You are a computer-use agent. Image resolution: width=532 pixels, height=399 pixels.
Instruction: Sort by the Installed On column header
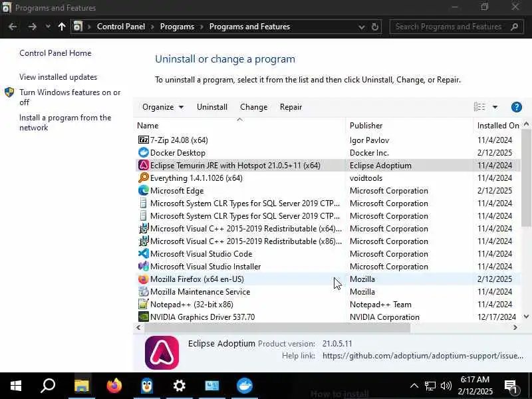click(498, 126)
